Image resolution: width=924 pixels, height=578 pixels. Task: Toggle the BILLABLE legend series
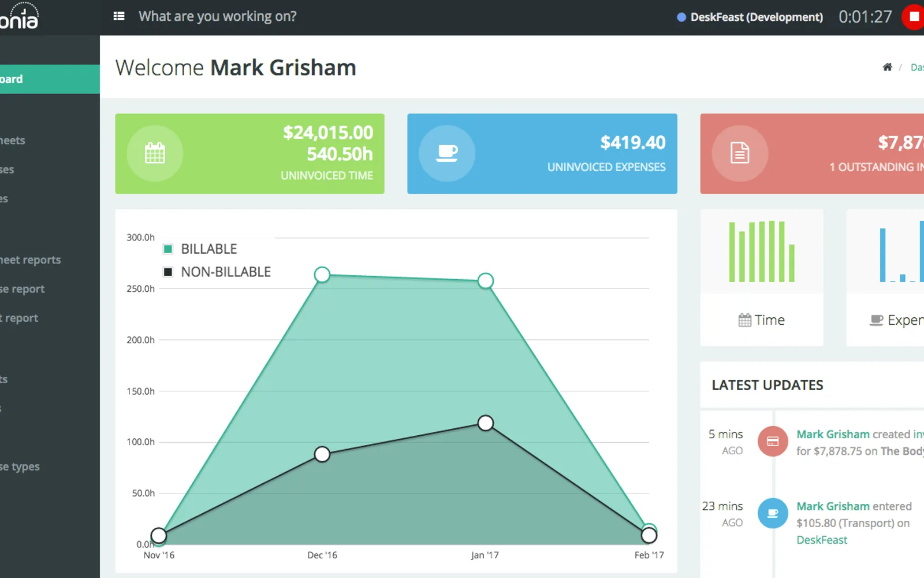click(200, 249)
